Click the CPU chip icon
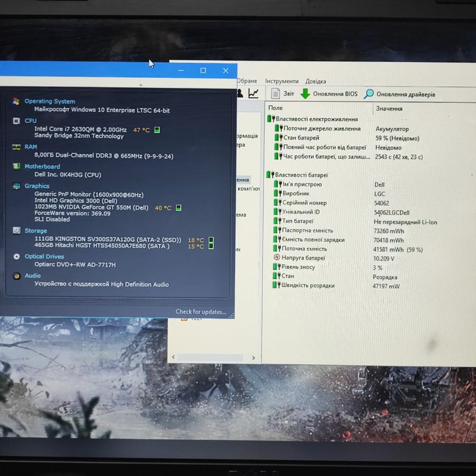 coord(16,121)
